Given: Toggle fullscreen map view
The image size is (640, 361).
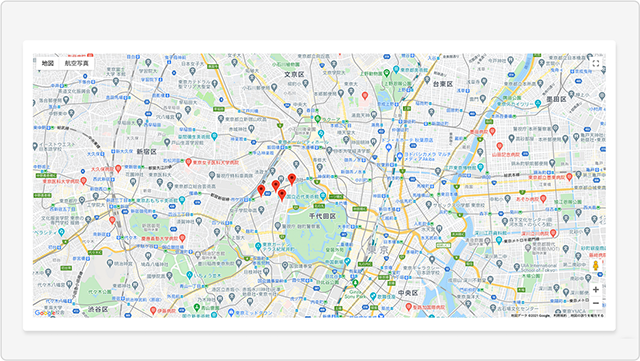Looking at the screenshot, I should point(596,63).
